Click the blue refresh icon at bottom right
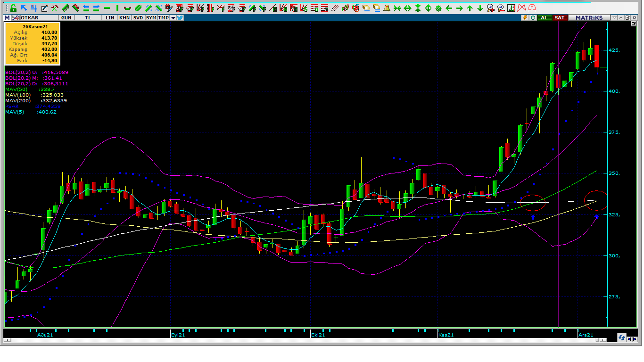The width and height of the screenshot is (644, 362). [x=622, y=337]
